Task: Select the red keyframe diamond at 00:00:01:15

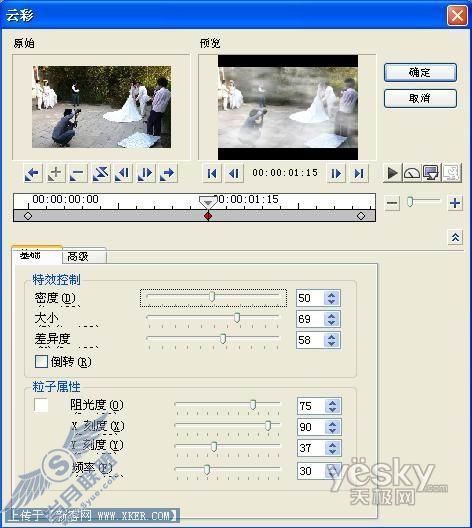Action: pos(208,216)
